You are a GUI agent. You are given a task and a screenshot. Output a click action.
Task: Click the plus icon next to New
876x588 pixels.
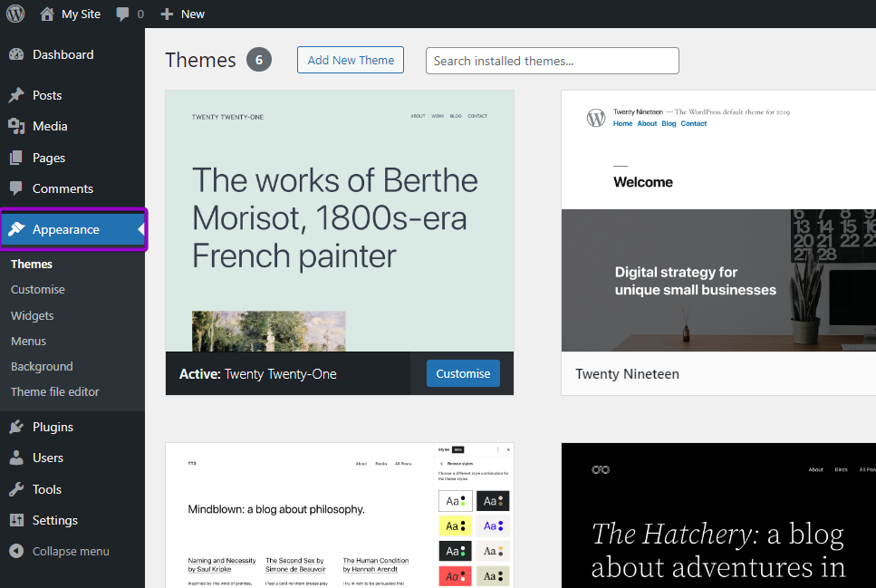point(167,14)
